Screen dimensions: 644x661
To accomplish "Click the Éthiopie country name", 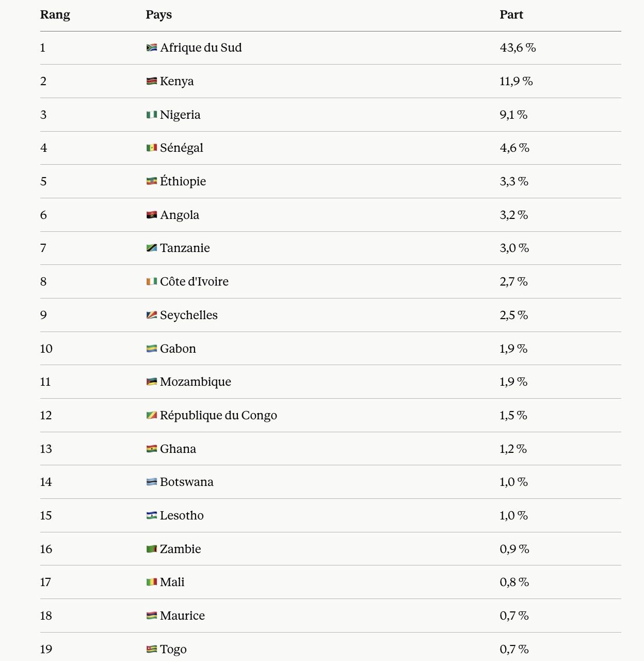I will click(183, 181).
